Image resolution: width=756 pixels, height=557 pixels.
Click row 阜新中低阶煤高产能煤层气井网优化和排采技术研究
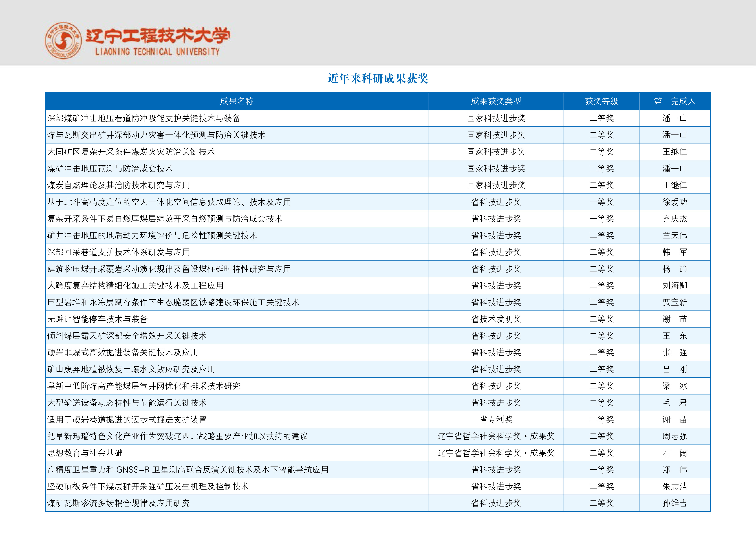(x=378, y=386)
